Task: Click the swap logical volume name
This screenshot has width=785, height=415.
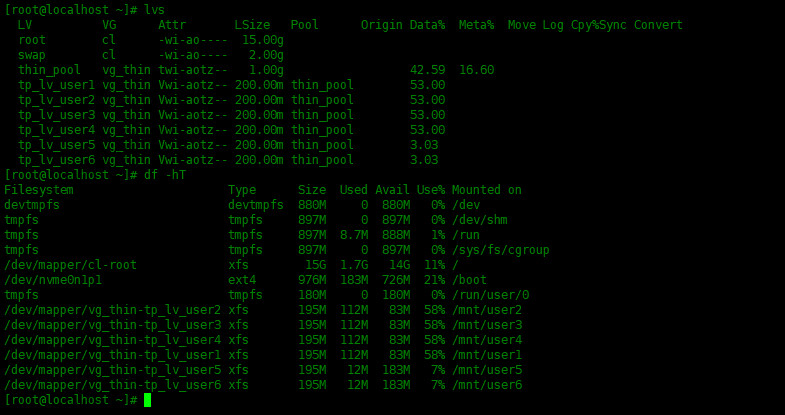Action: 32,55
